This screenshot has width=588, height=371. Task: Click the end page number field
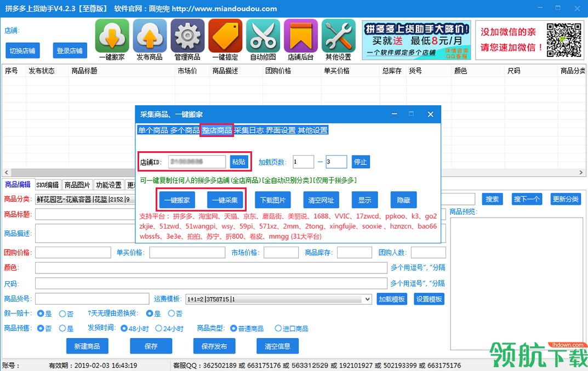click(336, 162)
